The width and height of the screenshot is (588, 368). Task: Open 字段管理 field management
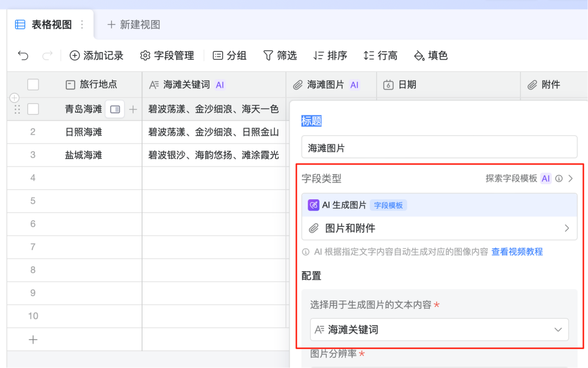[167, 56]
